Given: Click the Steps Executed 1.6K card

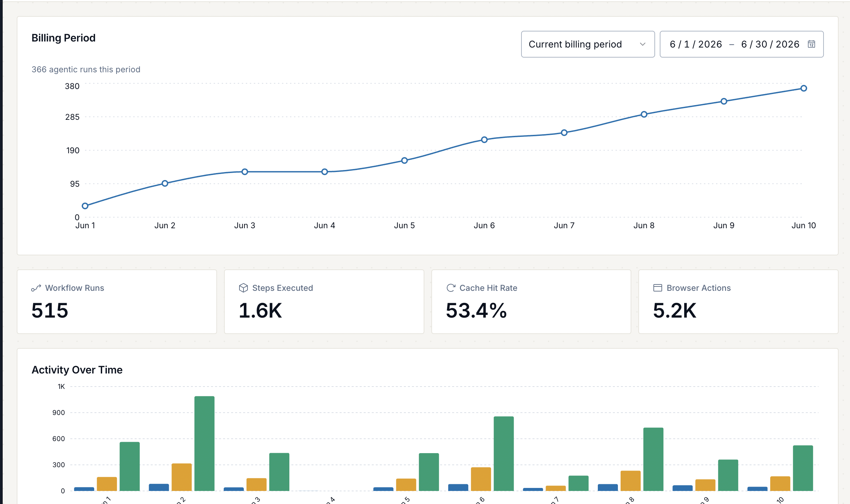Looking at the screenshot, I should (324, 302).
